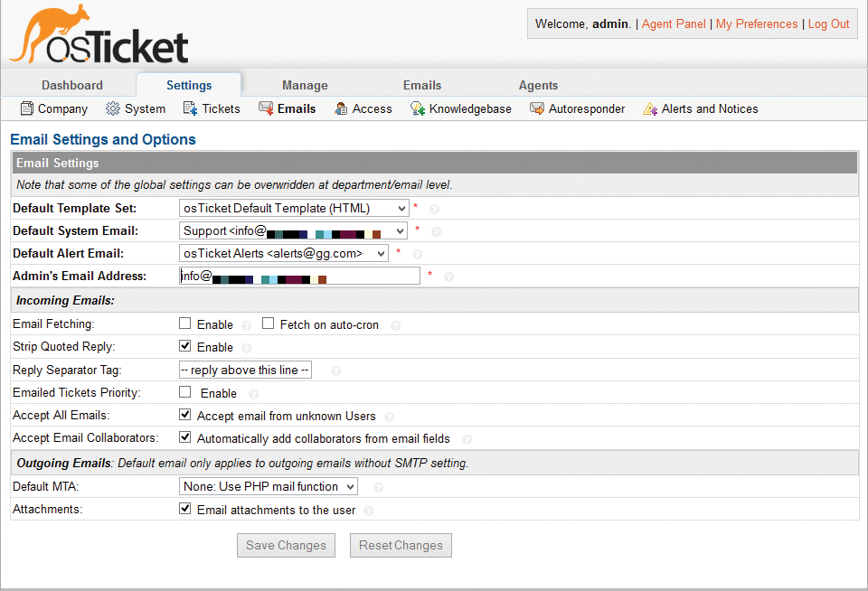
Task: Click the osTicket kangaroo logo
Action: pos(99,34)
